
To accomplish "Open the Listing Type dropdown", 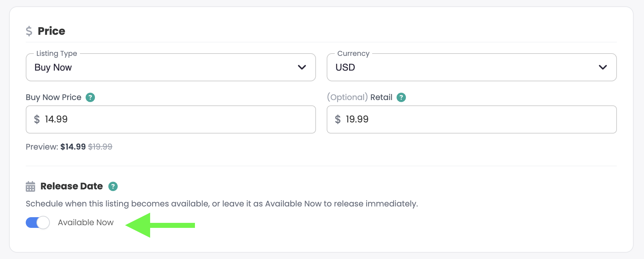I will [171, 67].
